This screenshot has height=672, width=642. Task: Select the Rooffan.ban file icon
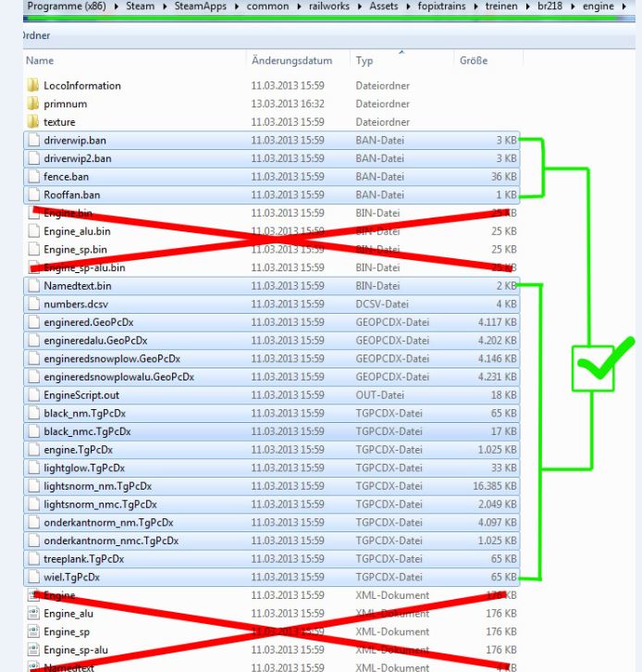(x=34, y=194)
